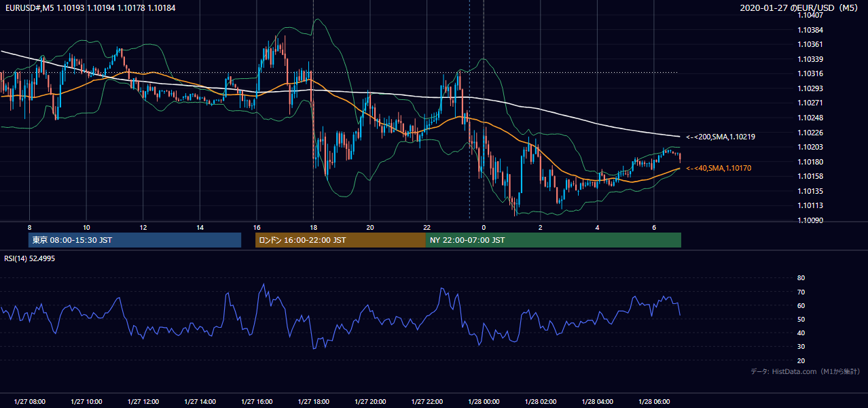Select the 東京 08:00-15:30 JST session bar
The image size is (868, 408).
pos(134,240)
